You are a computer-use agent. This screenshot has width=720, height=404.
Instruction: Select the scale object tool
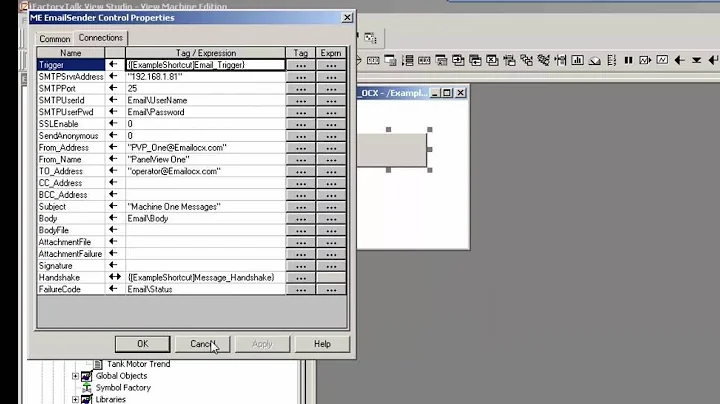612,60
